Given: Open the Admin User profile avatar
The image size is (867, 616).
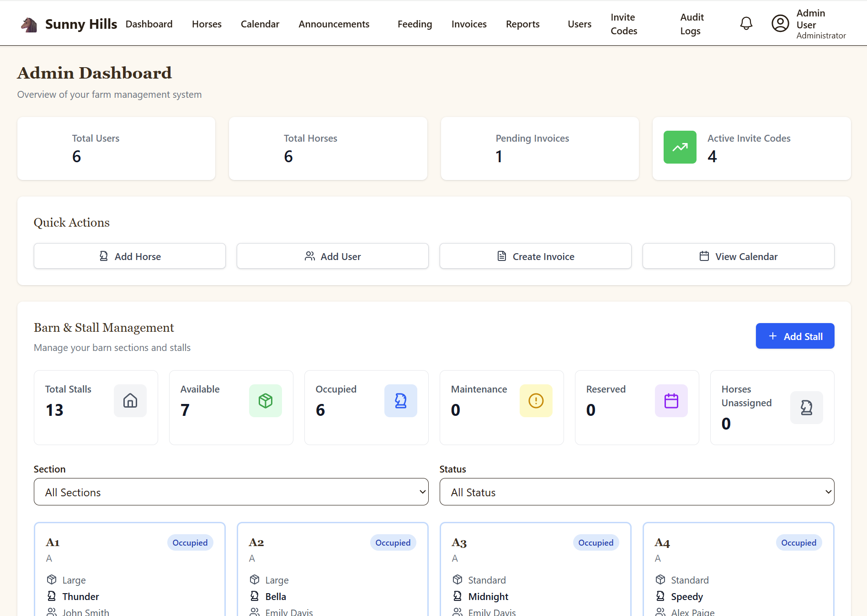Looking at the screenshot, I should [780, 23].
